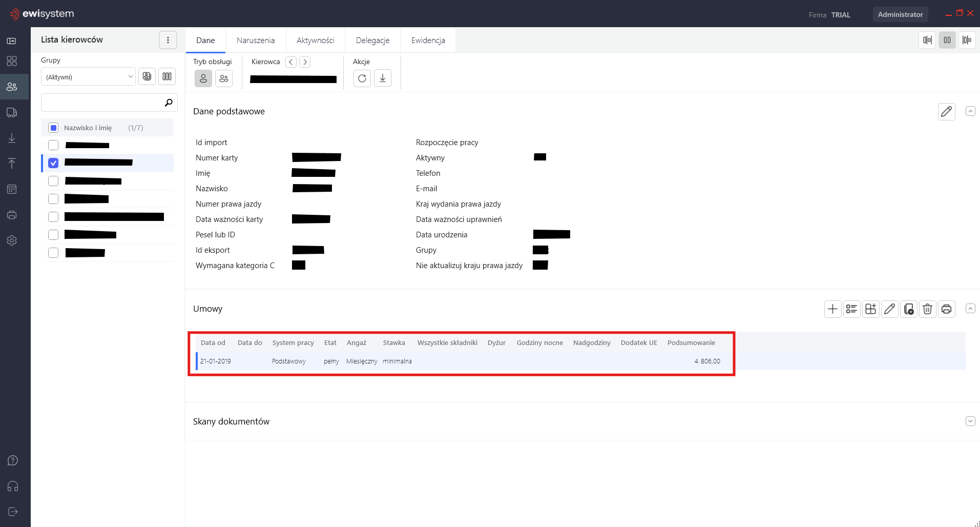Print contracts using the printer icon in Umowy
The height and width of the screenshot is (527, 980).
pyautogui.click(x=946, y=309)
